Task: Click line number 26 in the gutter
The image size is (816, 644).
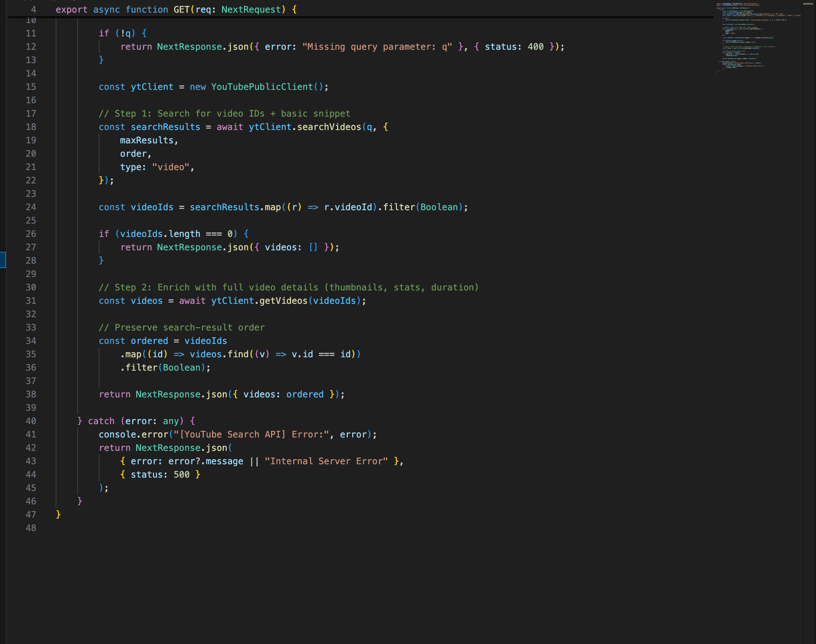Action: click(31, 234)
